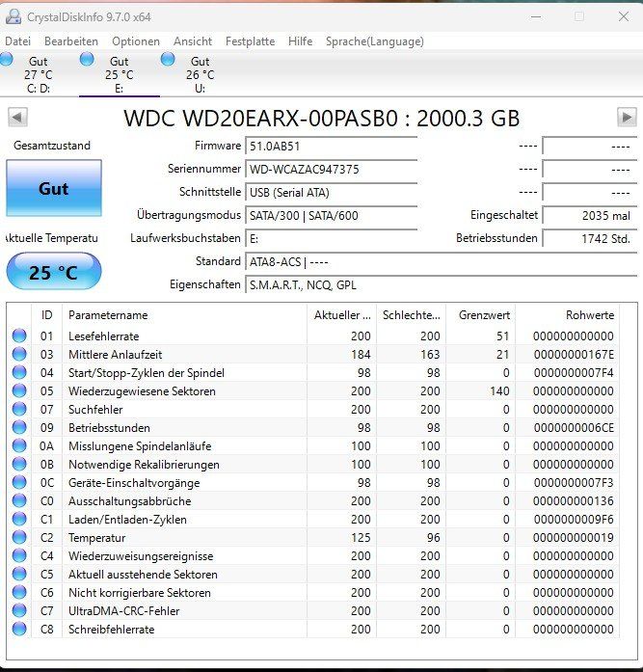The image size is (643, 672).
Task: Click the Eingeschaltet value 2035 mal
Action: (x=589, y=216)
